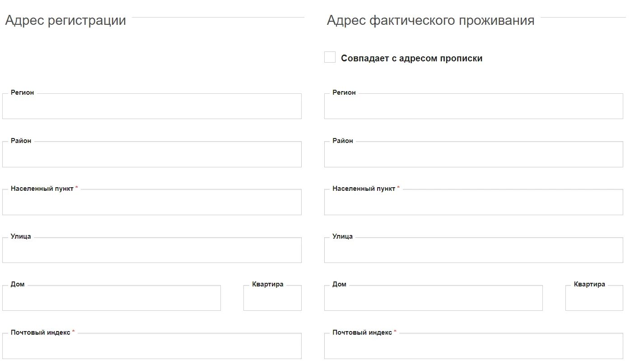
Task: Click the Дом field under Адрес регистрации
Action: [x=112, y=298]
